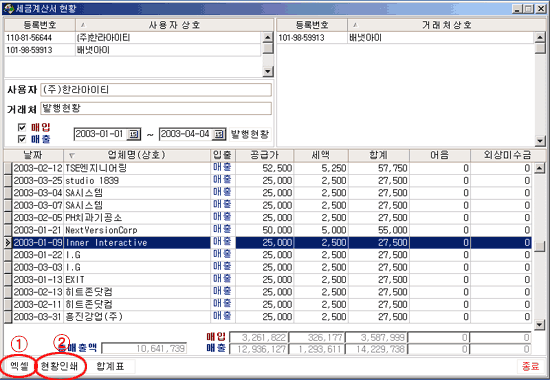Click scroll-up arrow of the 거래처 list
Image resolution: width=550 pixels, height=380 pixels.
[x=540, y=37]
